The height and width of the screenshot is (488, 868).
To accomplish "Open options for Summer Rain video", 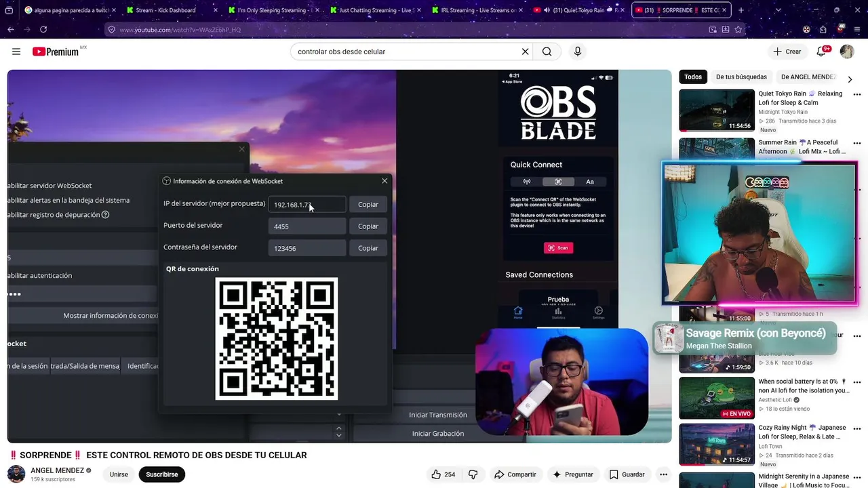I will tap(857, 143).
